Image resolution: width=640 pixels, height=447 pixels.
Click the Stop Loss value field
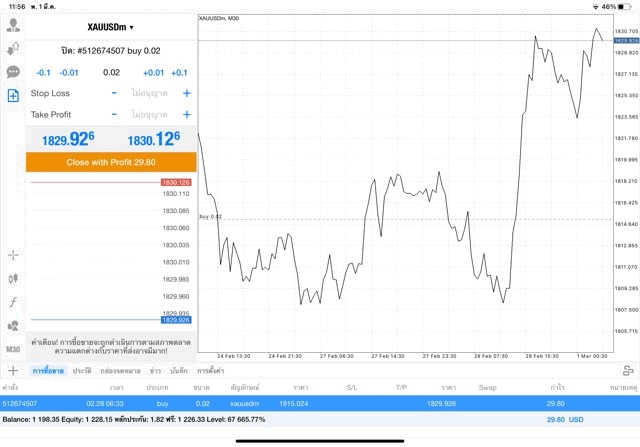[150, 93]
